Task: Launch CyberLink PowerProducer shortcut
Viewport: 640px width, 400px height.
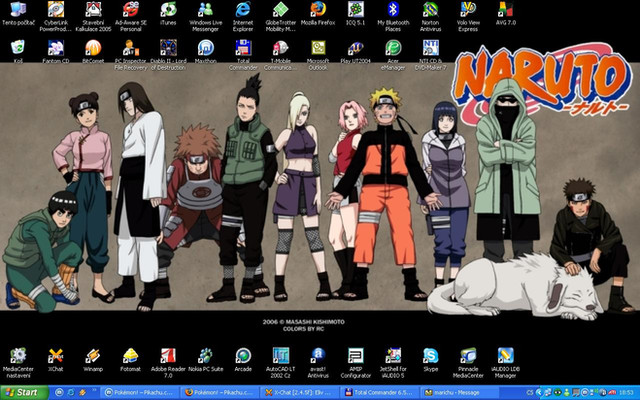Action: coord(56,16)
